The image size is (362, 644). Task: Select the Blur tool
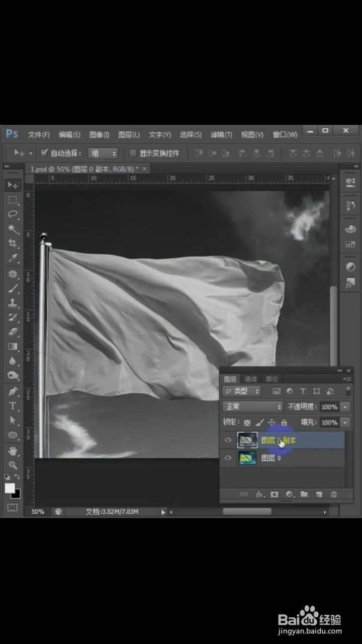coord(13,361)
